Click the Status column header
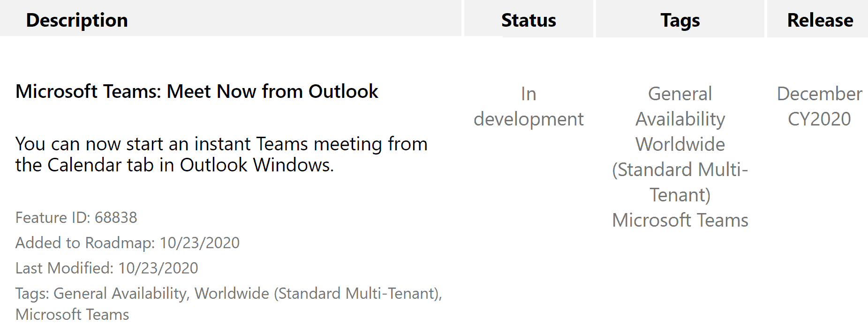Viewport: 868px width, 332px height. click(x=528, y=20)
